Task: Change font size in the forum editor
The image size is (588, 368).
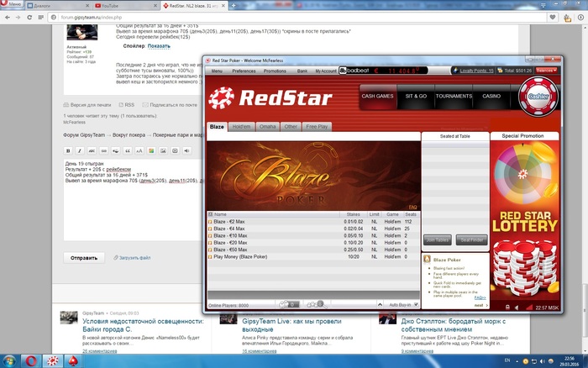Action: point(139,150)
